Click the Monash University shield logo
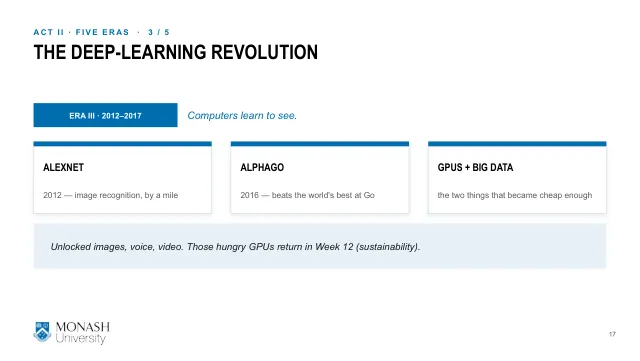 (42, 332)
